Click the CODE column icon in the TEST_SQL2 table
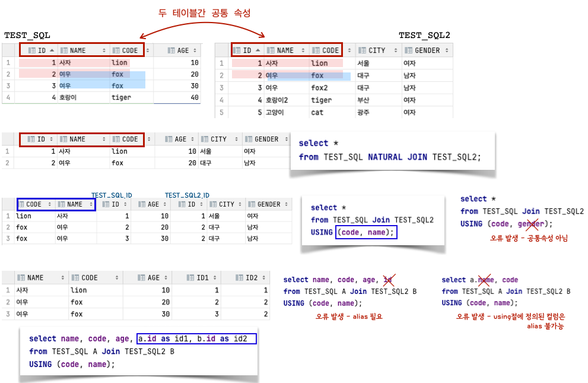 (316, 50)
